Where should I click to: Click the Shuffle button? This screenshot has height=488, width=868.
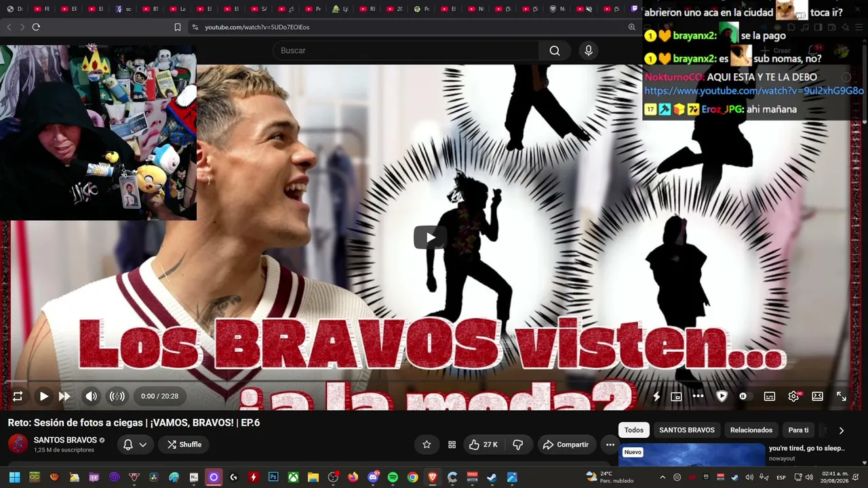point(184,445)
